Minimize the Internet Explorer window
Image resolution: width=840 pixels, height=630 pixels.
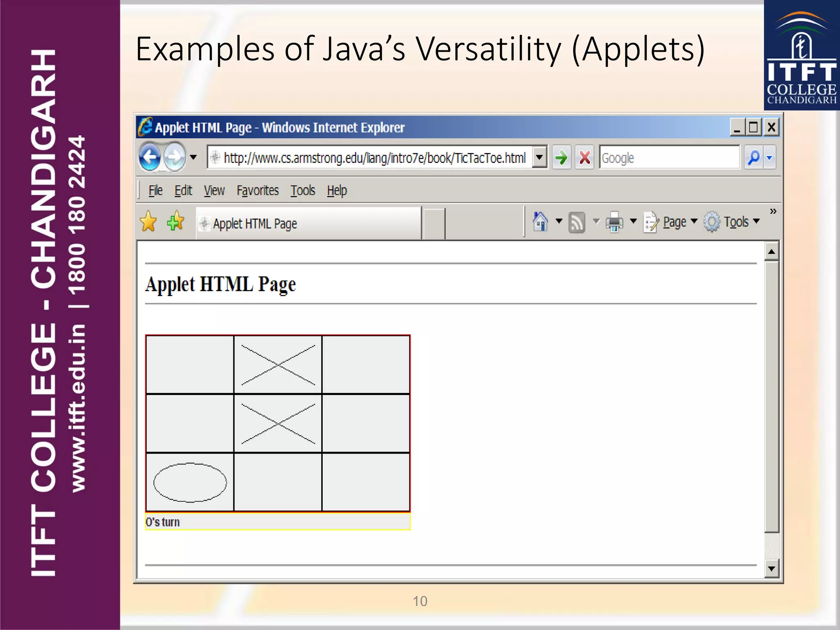(737, 127)
